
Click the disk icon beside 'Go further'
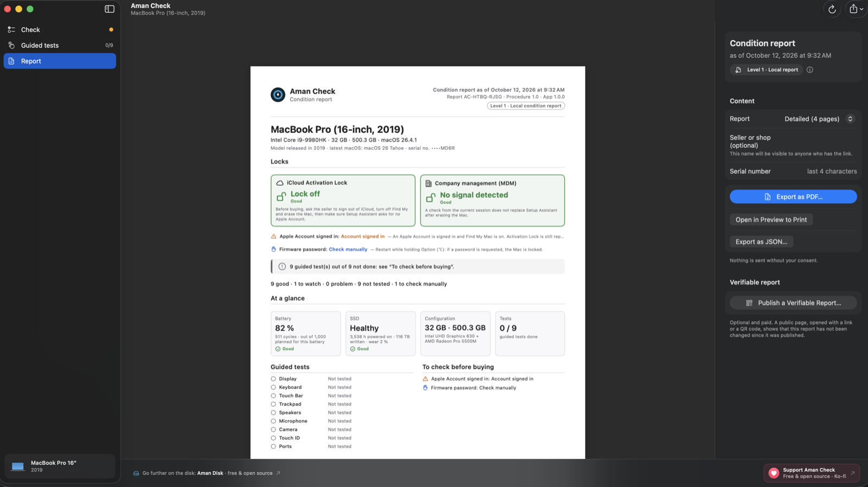[136, 473]
